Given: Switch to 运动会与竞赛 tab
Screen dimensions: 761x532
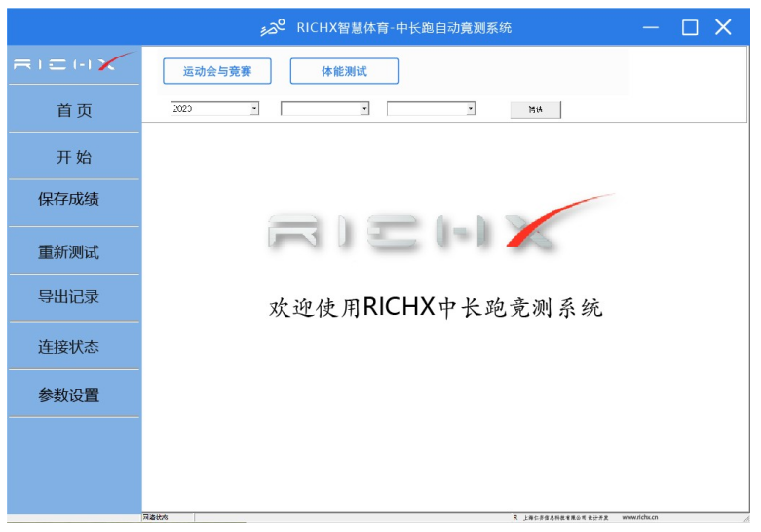Looking at the screenshot, I should [217, 71].
